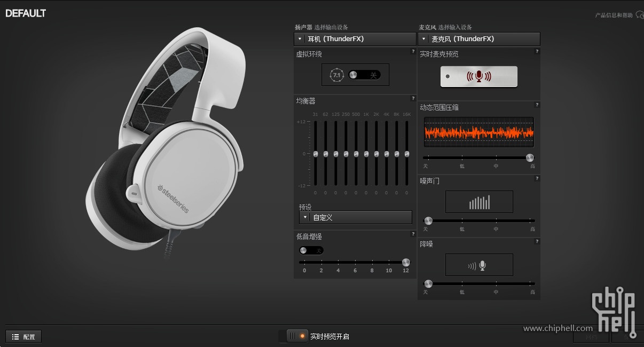Open help for the 实时麦克预览 section

537,51
